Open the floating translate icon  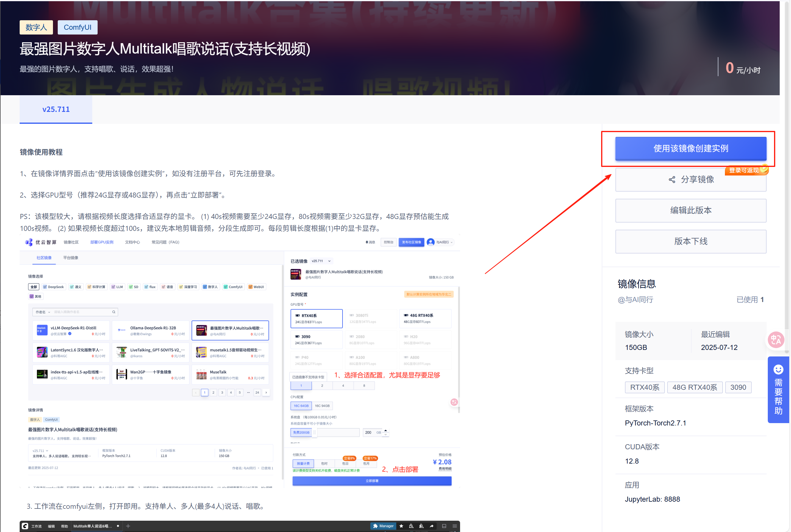point(776,339)
